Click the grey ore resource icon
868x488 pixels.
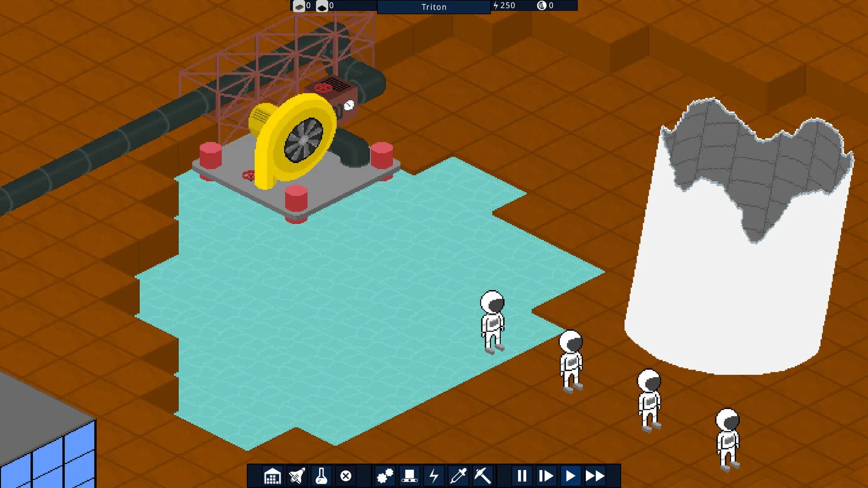[x=298, y=6]
